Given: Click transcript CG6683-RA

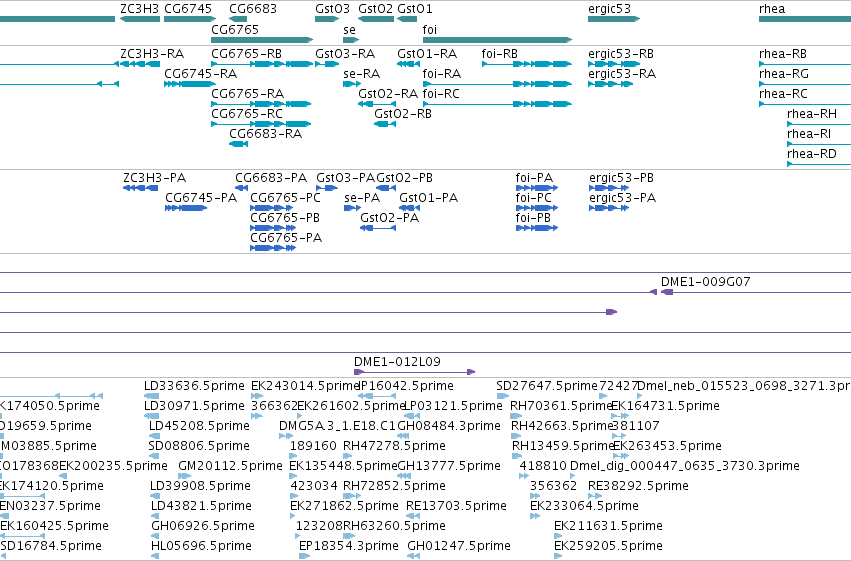Looking at the screenshot, I should (x=239, y=144).
